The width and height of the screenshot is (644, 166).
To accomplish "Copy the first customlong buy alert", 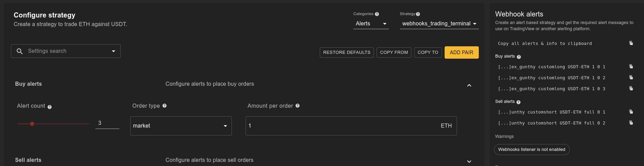I will tap(631, 67).
